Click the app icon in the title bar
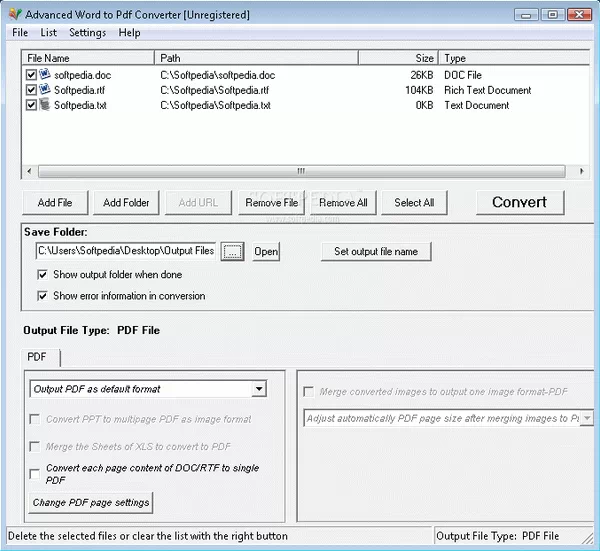The width and height of the screenshot is (600, 551). coord(15,15)
